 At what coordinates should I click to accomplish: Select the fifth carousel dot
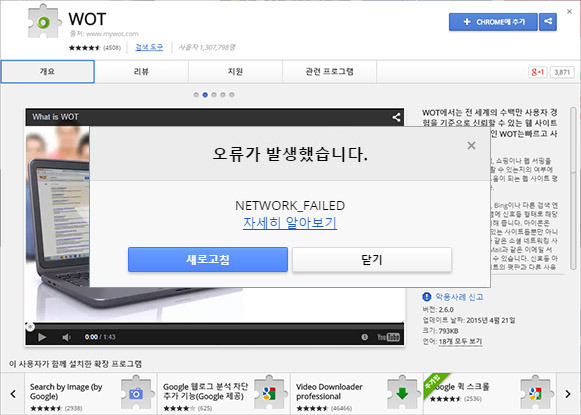232,95
